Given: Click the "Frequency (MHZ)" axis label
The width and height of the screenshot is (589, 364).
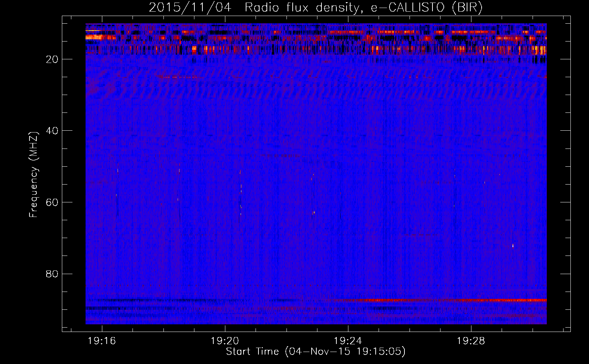Looking at the screenshot, I should click(33, 175).
